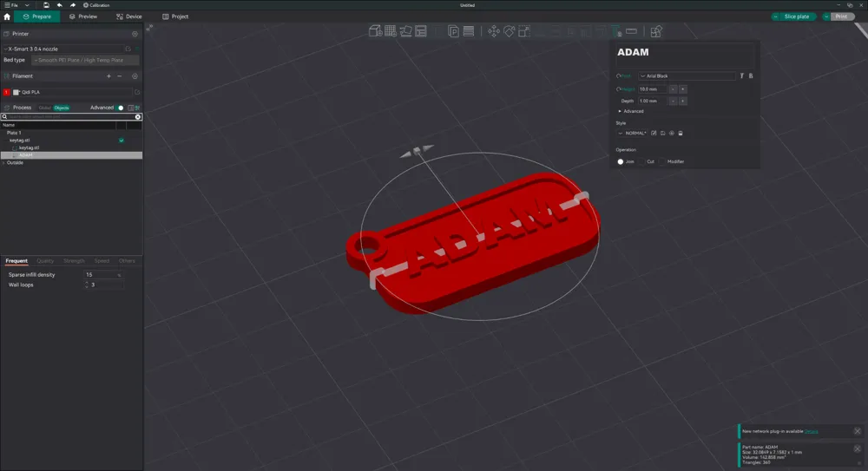
Task: Go to the home screen
Action: [7, 16]
